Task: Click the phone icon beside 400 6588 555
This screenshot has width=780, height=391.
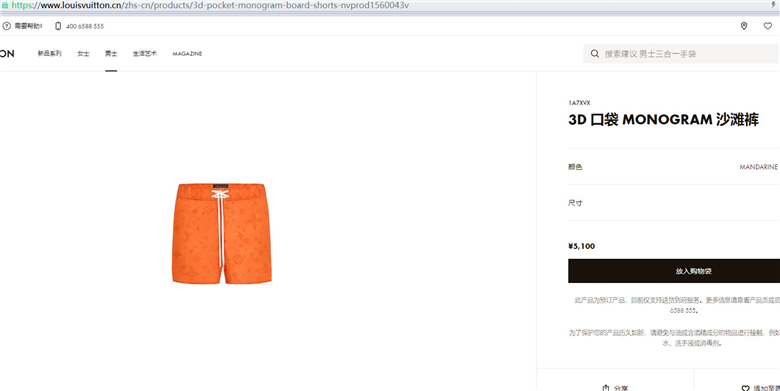Action: (58, 26)
